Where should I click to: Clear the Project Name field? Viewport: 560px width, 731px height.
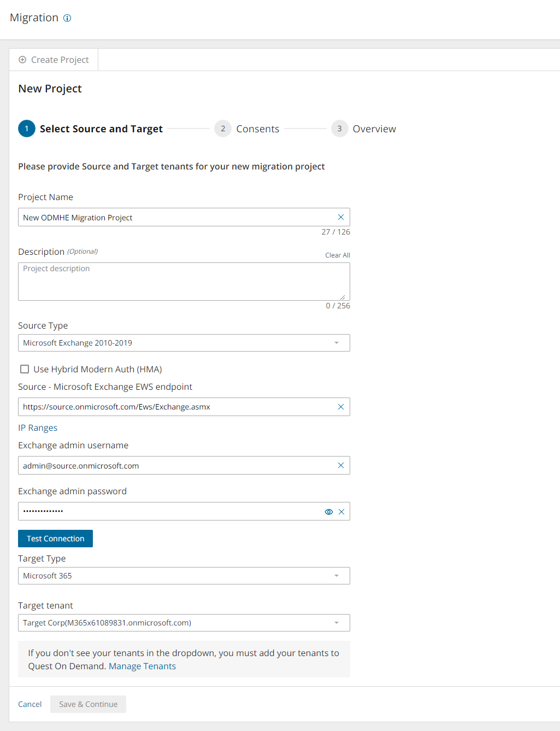341,217
